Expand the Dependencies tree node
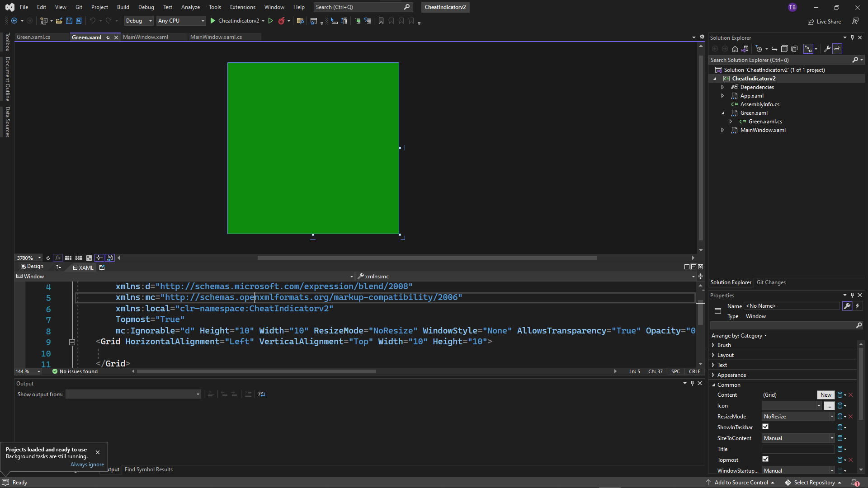The width and height of the screenshot is (868, 488). coord(722,87)
